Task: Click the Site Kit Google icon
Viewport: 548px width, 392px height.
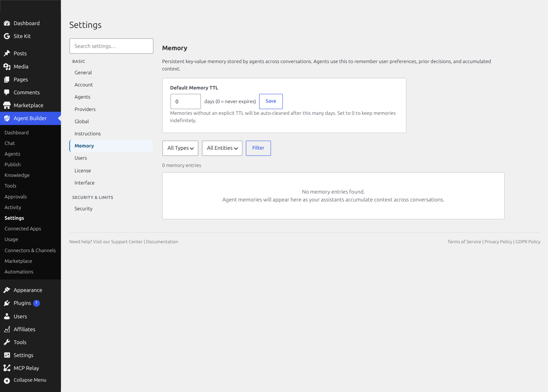Action: coord(7,36)
